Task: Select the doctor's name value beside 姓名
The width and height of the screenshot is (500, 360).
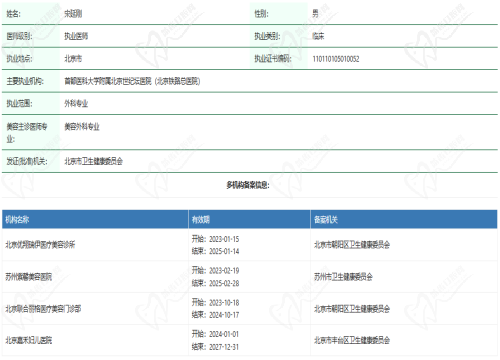Action: tap(73, 14)
